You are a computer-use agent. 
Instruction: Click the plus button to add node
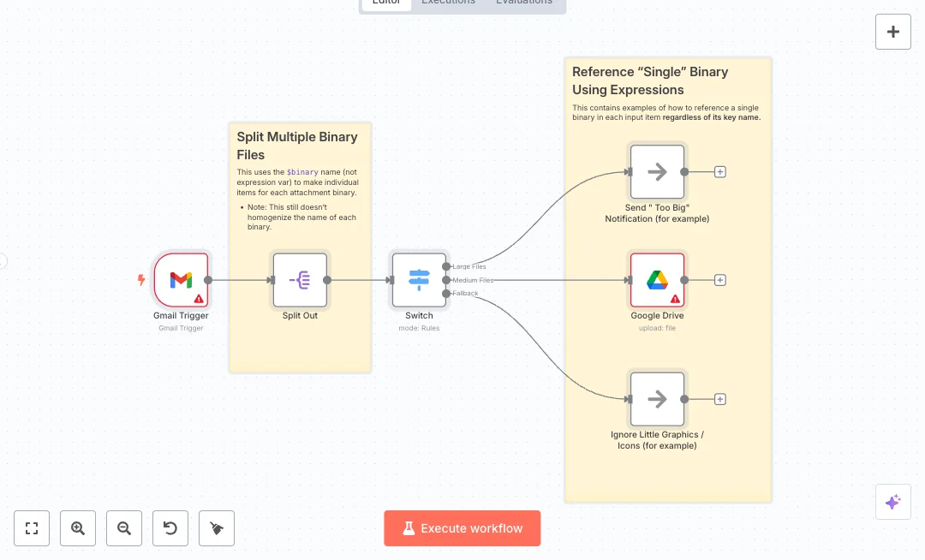click(x=892, y=32)
